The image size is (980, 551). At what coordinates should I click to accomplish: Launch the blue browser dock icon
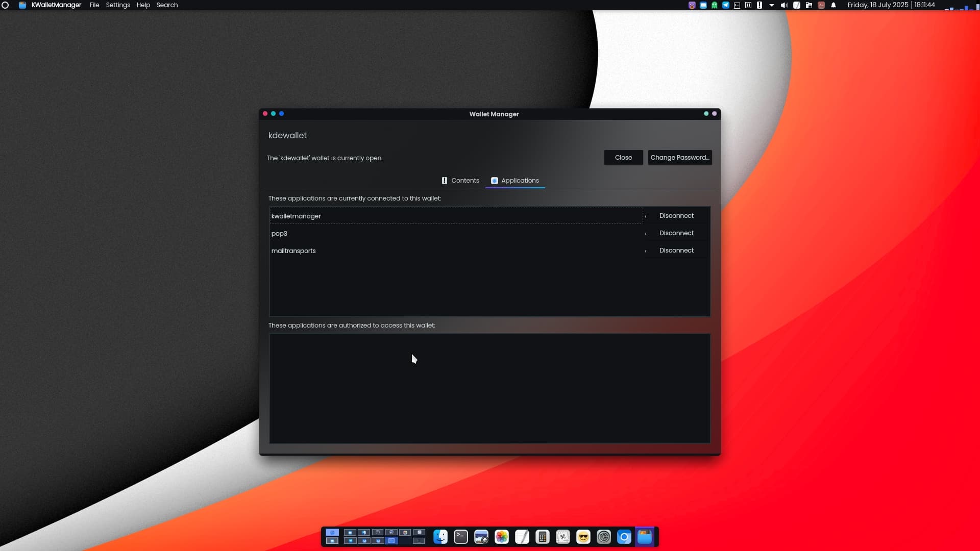pos(624,537)
